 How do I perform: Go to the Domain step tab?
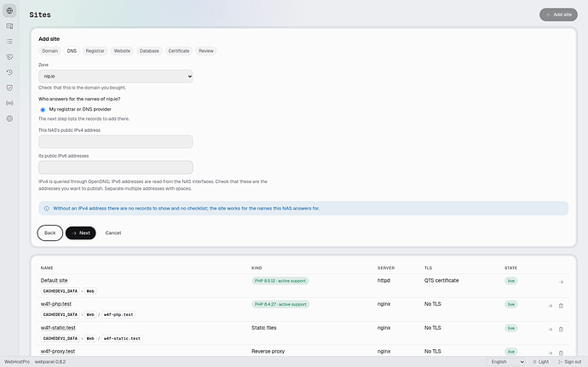click(x=50, y=51)
